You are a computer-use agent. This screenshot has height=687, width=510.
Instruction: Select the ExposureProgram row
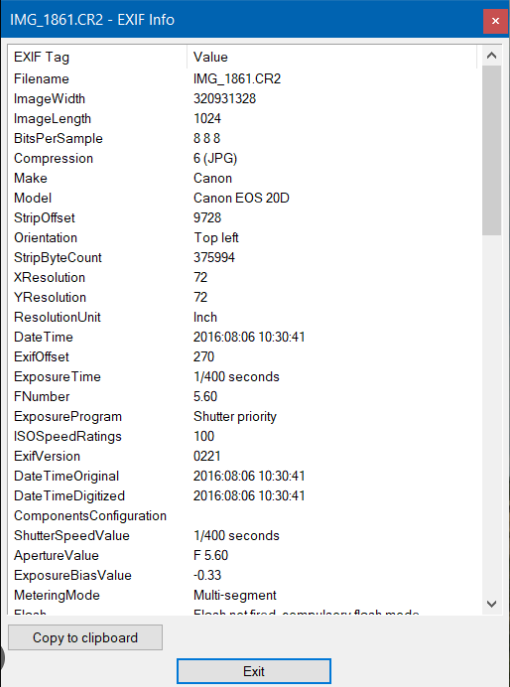[x=243, y=416]
